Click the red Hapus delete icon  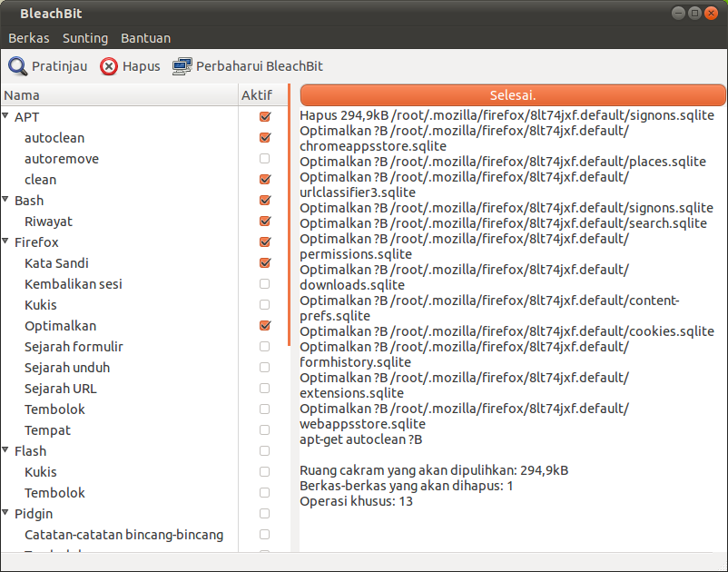pos(109,66)
